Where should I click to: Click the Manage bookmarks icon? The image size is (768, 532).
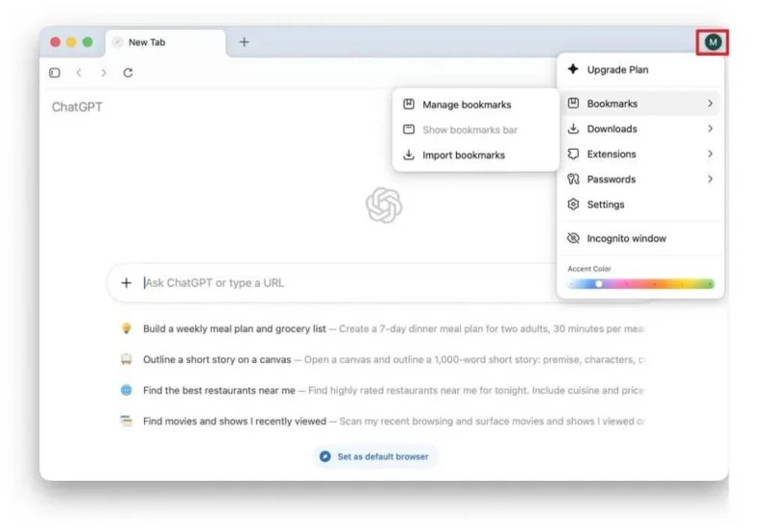tap(409, 104)
